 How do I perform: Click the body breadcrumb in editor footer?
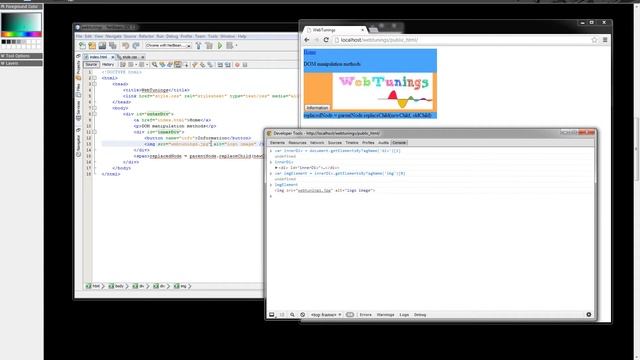point(117,287)
